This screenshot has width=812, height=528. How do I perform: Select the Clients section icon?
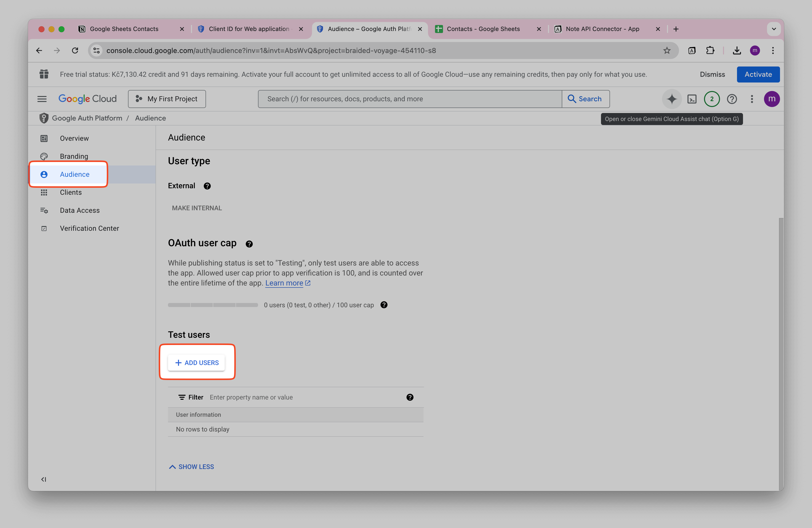point(44,192)
